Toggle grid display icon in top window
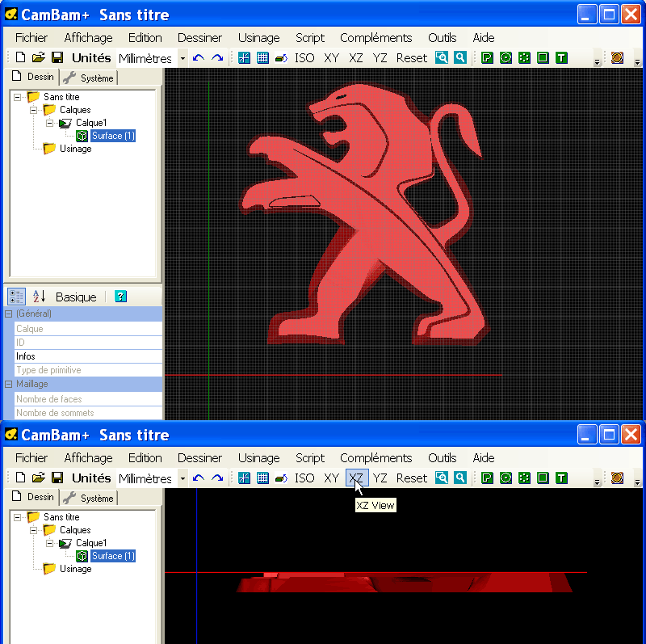 (262, 57)
